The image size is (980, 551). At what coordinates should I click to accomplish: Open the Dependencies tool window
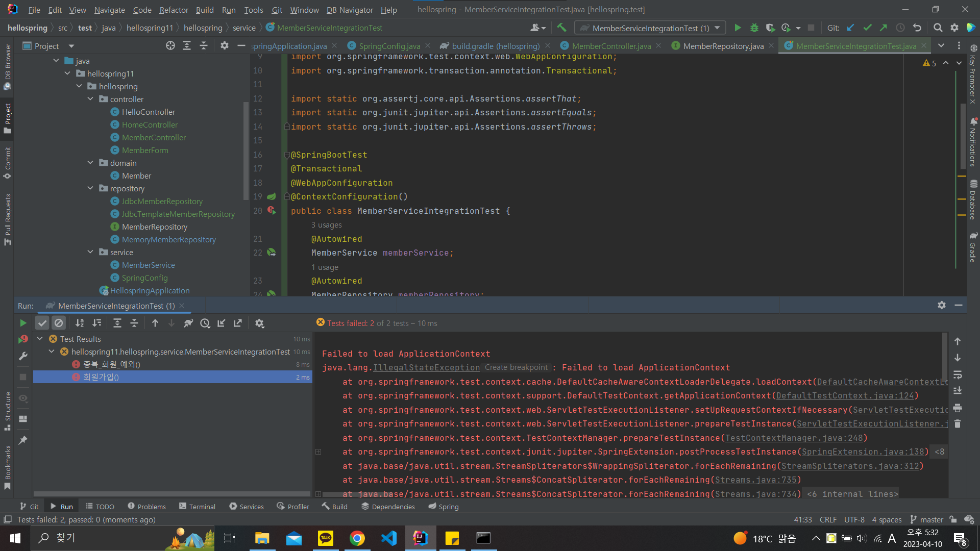388,507
